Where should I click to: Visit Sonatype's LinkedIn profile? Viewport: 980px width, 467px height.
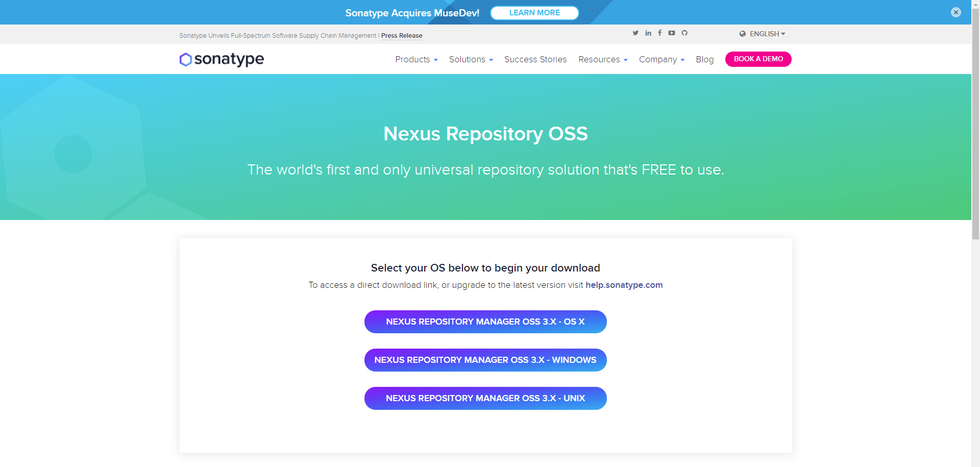tap(648, 33)
